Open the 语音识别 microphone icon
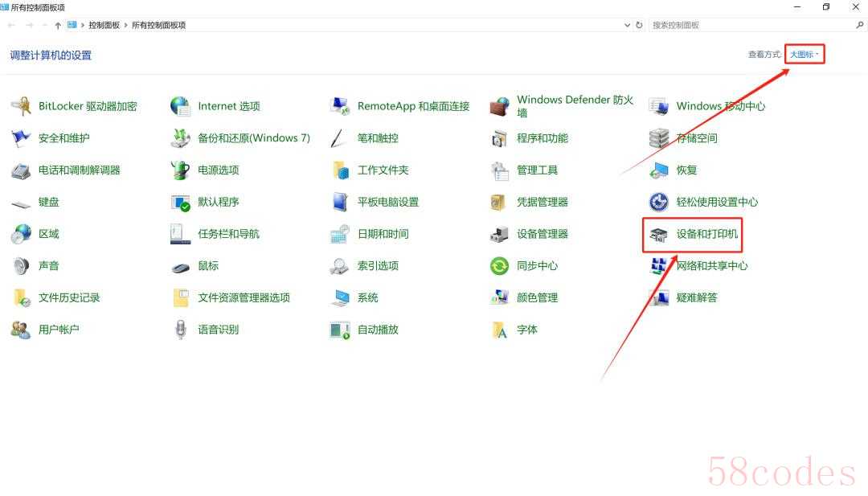The image size is (868, 496). pos(181,330)
